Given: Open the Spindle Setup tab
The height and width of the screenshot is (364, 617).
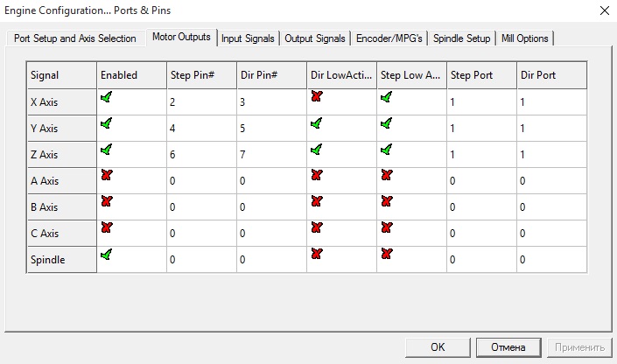Looking at the screenshot, I should [461, 38].
